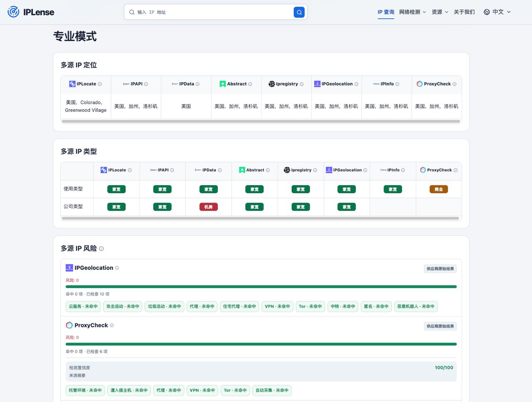This screenshot has width=532, height=402.
Task: Click the globe language icon
Action: coord(487,12)
